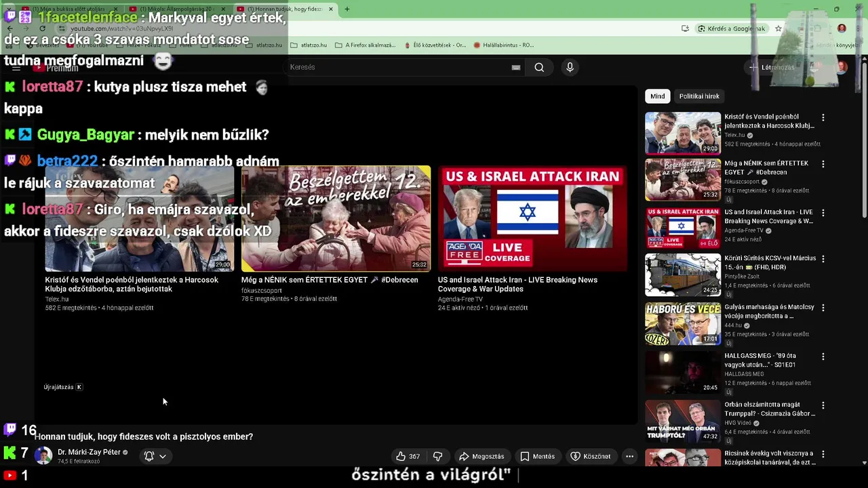
Task: Open end-screen title Kristóf és Vendel poénból jelentkeztek
Action: [132, 284]
